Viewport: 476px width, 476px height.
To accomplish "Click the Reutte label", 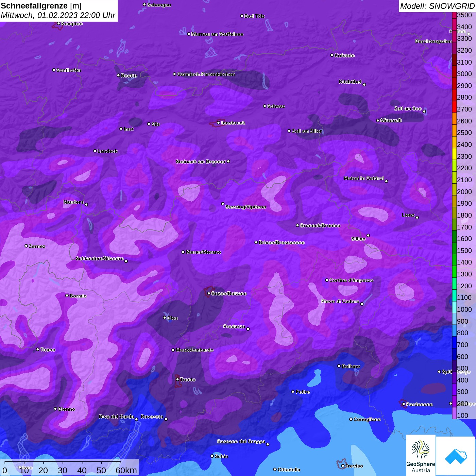I will point(129,75).
